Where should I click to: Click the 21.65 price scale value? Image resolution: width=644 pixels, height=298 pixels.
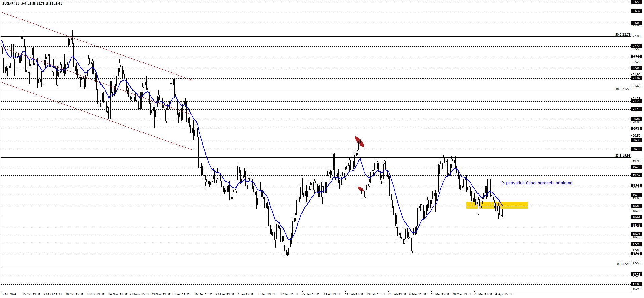(x=636, y=86)
